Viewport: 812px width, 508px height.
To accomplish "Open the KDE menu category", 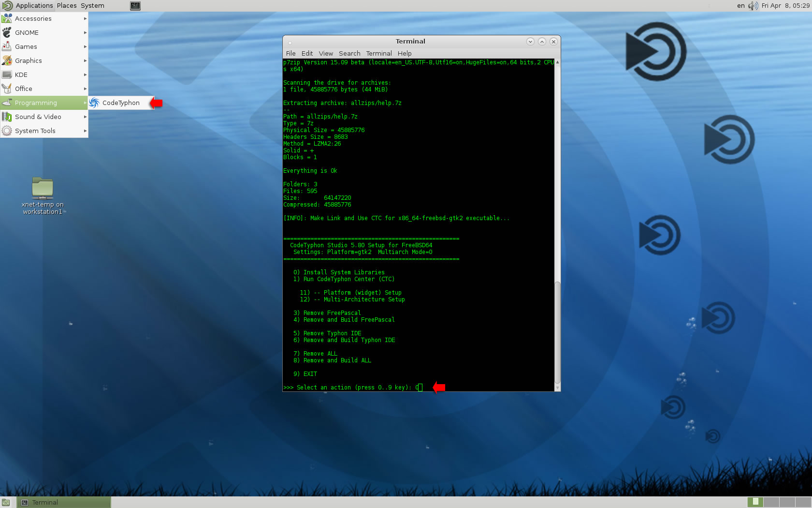I will (44, 75).
